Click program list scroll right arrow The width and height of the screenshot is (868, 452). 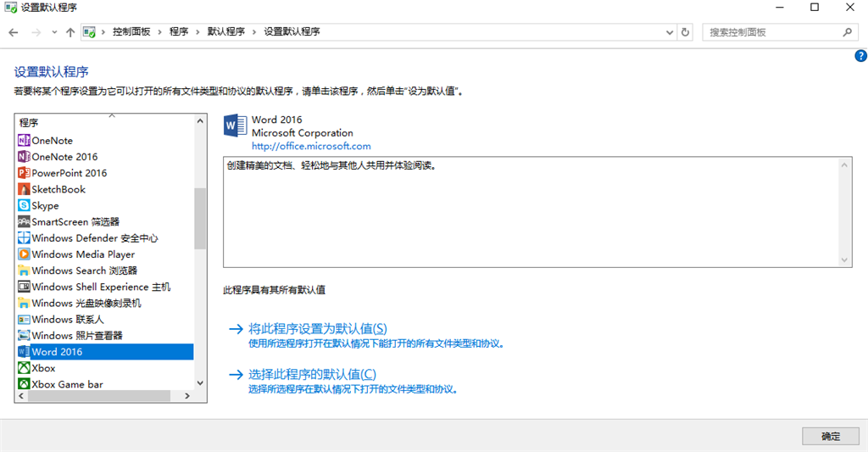point(187,396)
